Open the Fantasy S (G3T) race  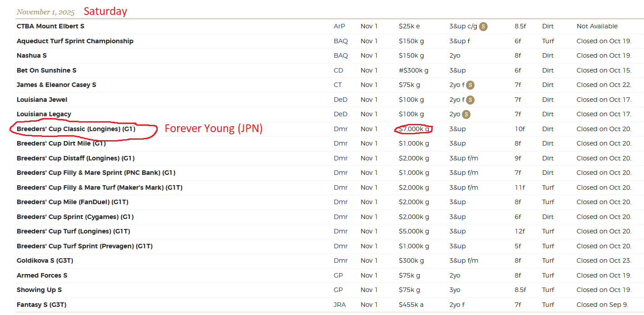[x=41, y=305]
